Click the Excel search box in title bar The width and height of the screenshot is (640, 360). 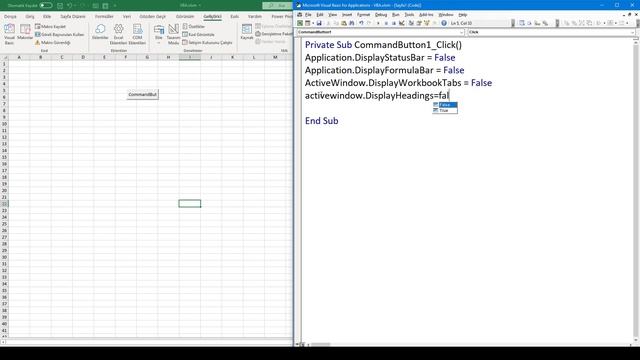[278, 5]
